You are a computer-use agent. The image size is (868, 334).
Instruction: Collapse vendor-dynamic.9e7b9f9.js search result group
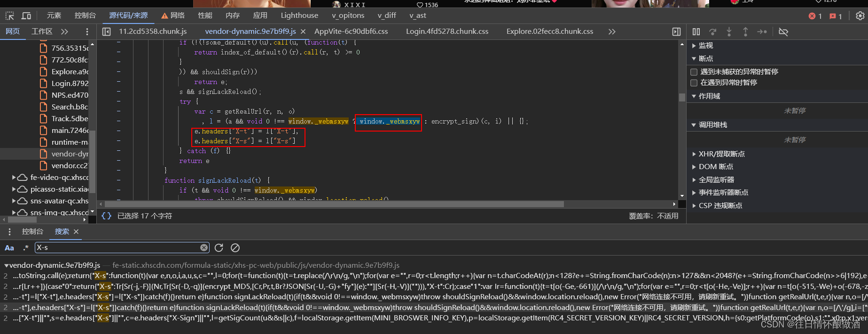[7, 265]
